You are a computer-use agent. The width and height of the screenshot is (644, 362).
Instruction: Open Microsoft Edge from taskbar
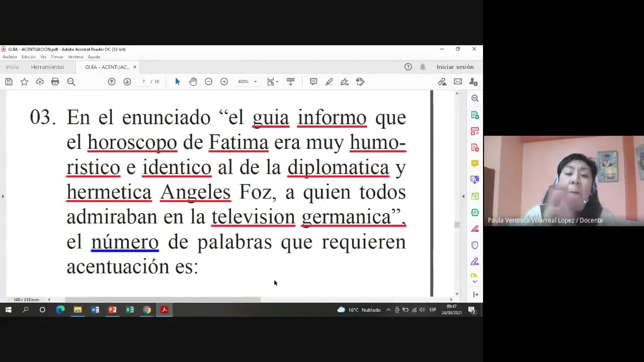pyautogui.click(x=60, y=310)
